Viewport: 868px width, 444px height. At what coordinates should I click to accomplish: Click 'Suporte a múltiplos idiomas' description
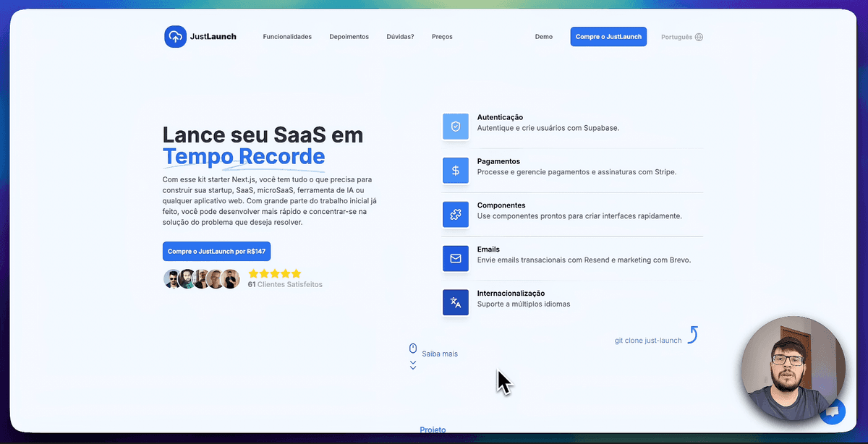pyautogui.click(x=524, y=304)
